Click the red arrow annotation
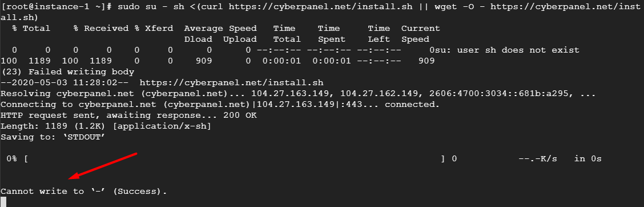This screenshot has height=207, width=644. click(103, 166)
